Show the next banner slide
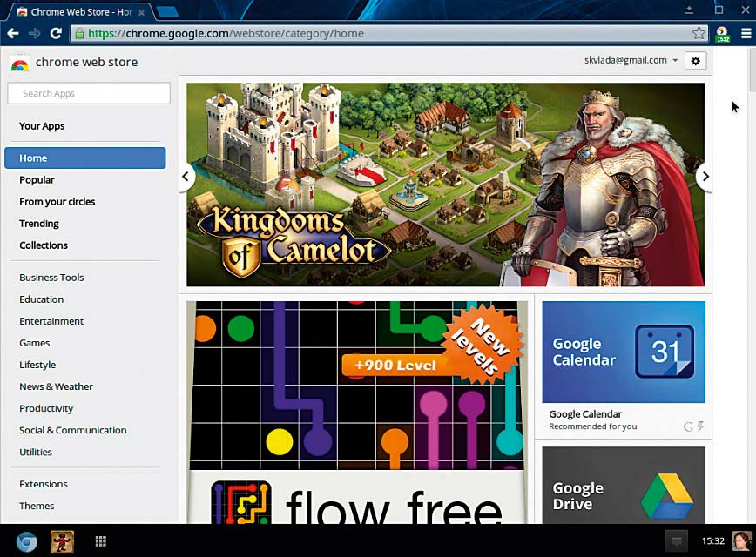Image resolution: width=756 pixels, height=557 pixels. click(x=705, y=177)
